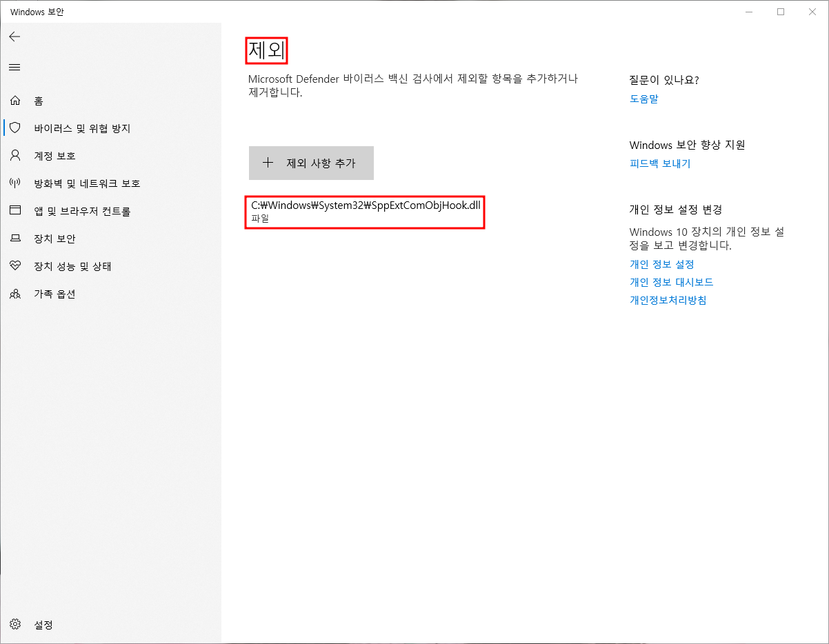This screenshot has height=644, width=829.
Task: Click the device security laptop icon
Action: [x=15, y=239]
